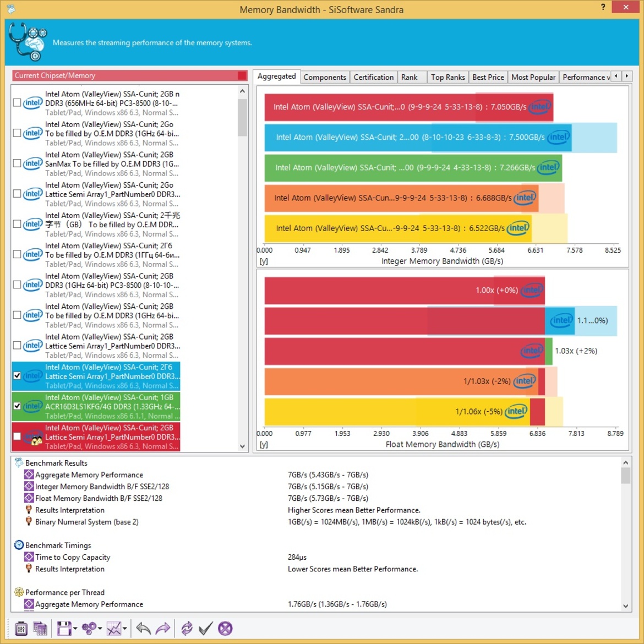644x644 pixels.
Task: Check the red highlighted 2GB Lattice Semi entry
Action: [x=17, y=436]
